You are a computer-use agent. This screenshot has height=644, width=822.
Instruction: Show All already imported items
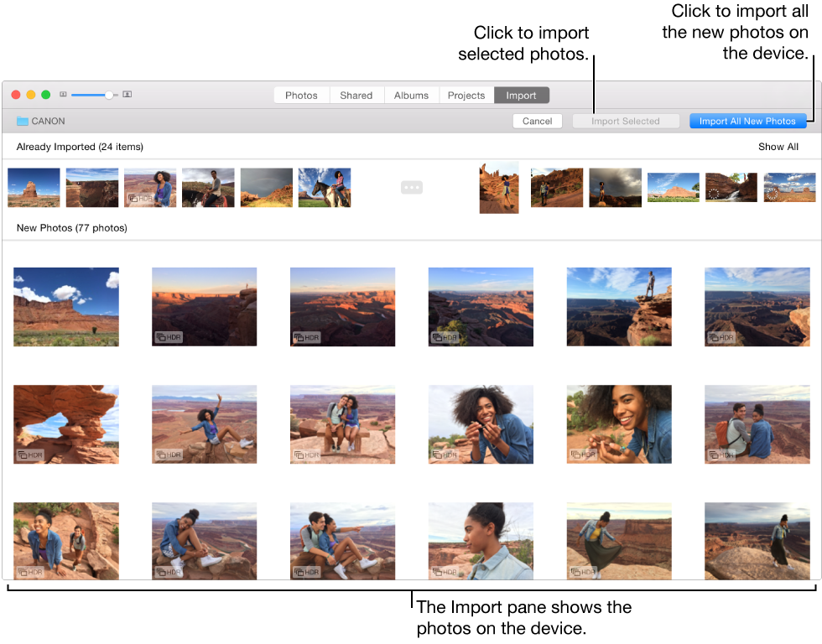(778, 147)
